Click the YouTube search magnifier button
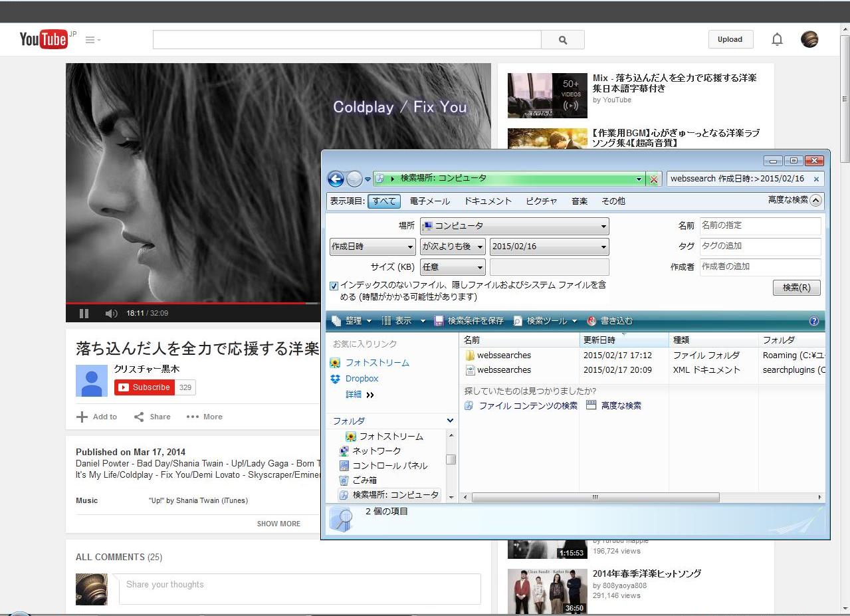 (563, 40)
